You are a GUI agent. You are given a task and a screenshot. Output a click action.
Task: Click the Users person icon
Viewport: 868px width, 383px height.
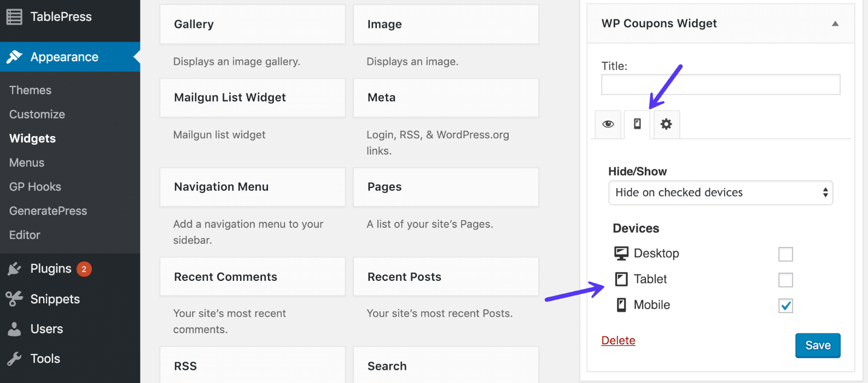point(14,329)
